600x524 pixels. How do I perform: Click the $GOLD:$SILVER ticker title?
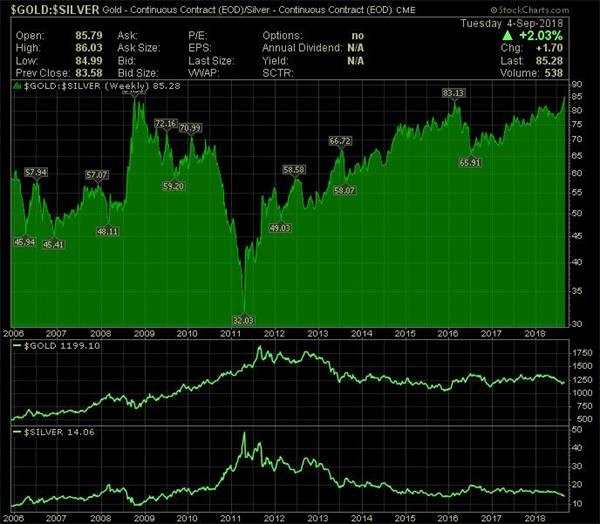[x=55, y=10]
